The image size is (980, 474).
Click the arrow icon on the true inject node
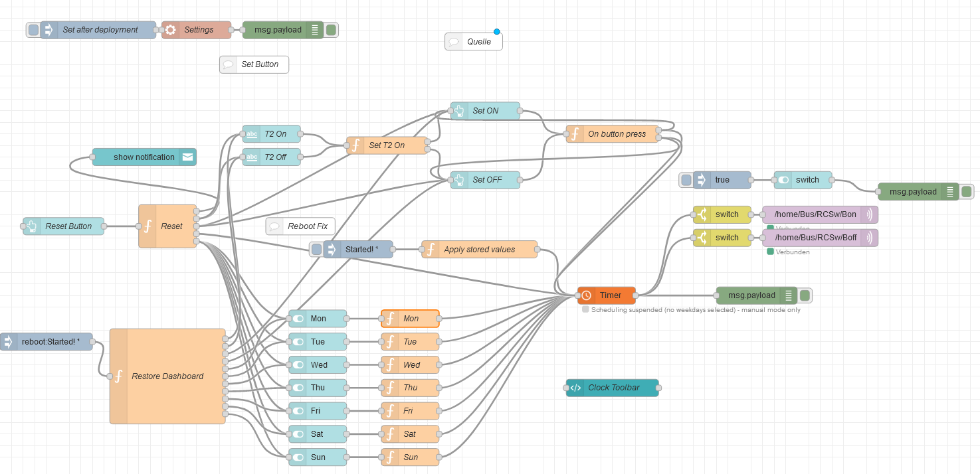702,180
